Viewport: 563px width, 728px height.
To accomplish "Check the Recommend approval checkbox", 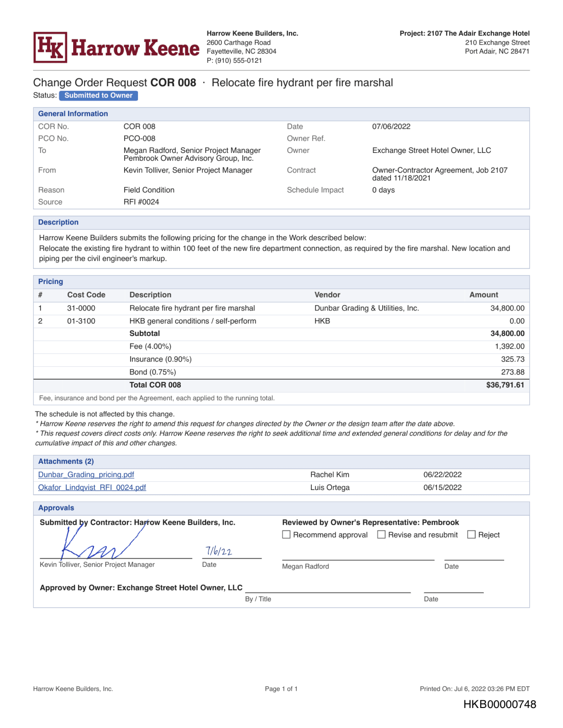I will (x=286, y=535).
